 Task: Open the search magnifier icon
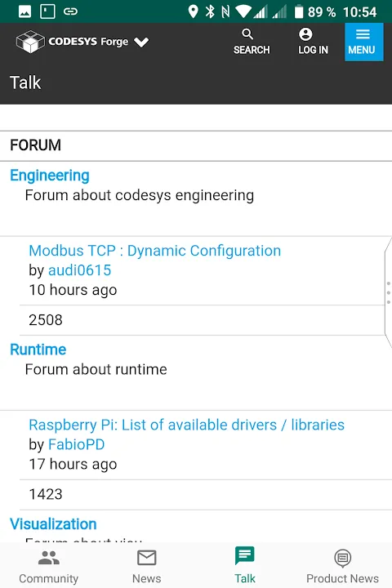pyautogui.click(x=247, y=34)
